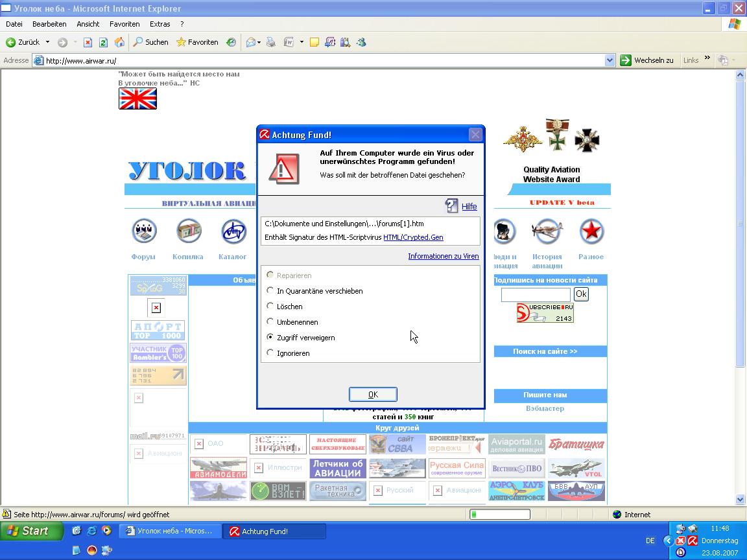The height and width of the screenshot is (560, 747).
Task: Click the British flag for English version
Action: click(x=137, y=99)
